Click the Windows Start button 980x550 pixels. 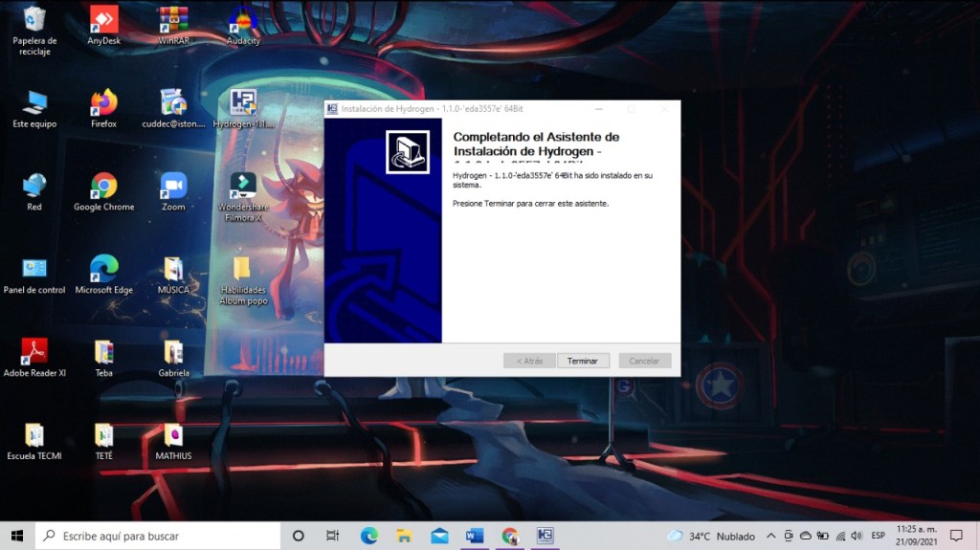[17, 536]
